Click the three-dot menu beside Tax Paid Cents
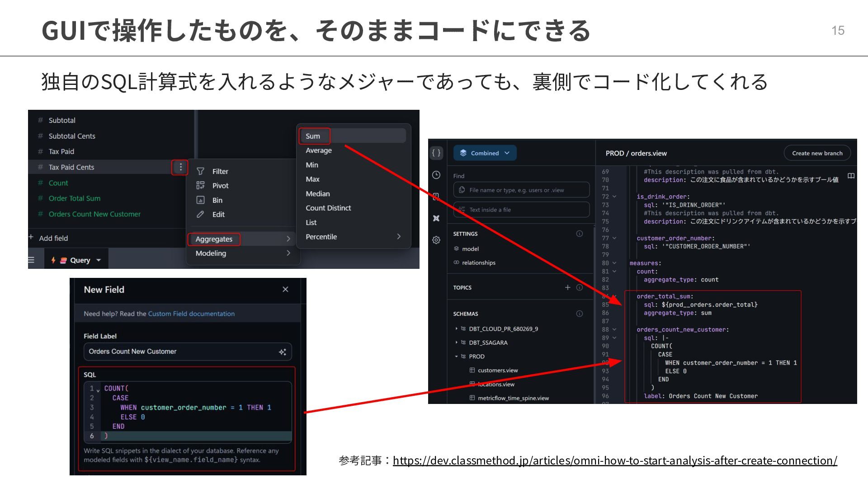This screenshot has height=488, width=868. coord(180,167)
